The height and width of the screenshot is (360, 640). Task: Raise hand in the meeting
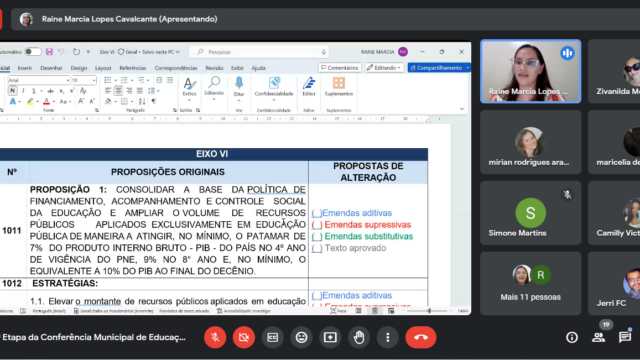[x=359, y=337]
